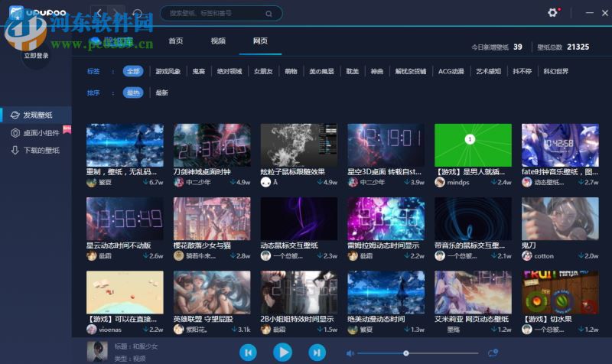Filter by the 艺术感知 tag
Image resolution: width=612 pixels, height=364 pixels.
(488, 71)
